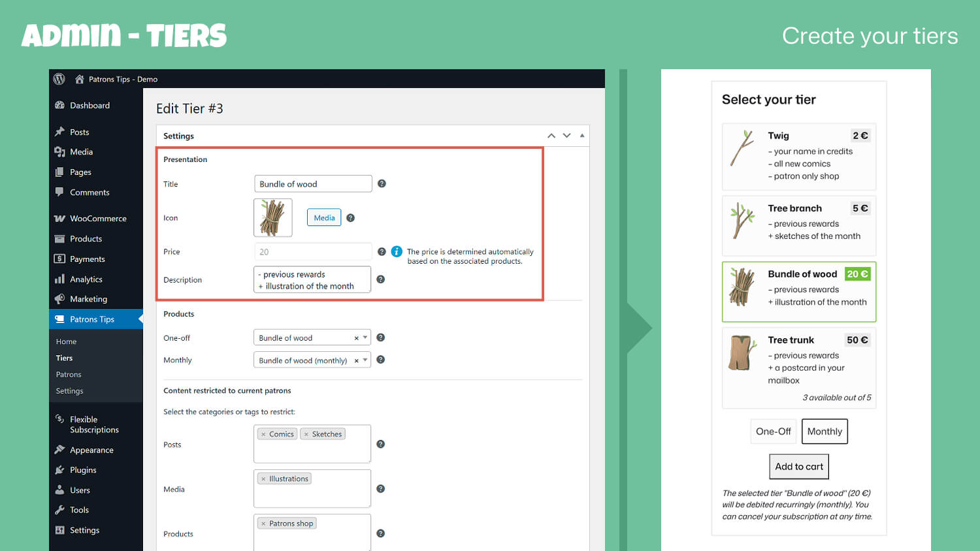
Task: Open the Monthly product dropdown
Action: coord(312,360)
